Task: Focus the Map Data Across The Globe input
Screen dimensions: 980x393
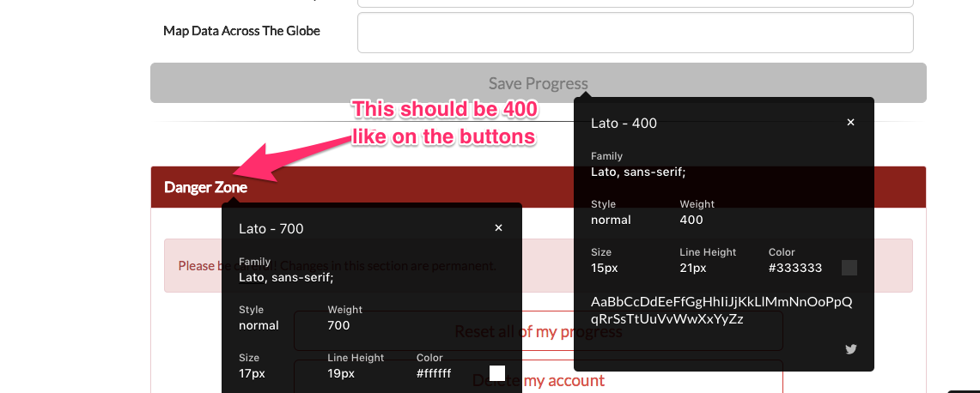Action: (x=635, y=33)
